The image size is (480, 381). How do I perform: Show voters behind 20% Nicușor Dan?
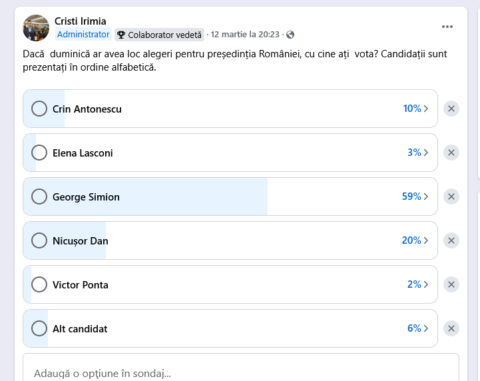415,241
